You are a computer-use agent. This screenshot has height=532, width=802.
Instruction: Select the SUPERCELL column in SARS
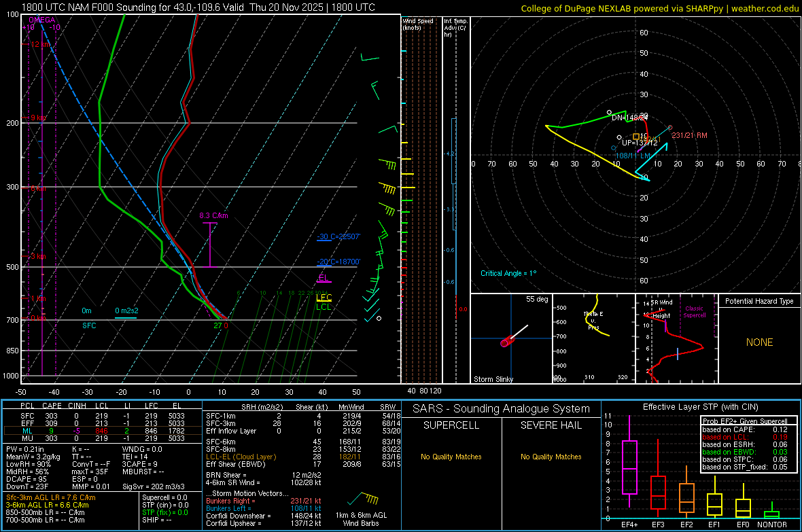click(x=451, y=425)
